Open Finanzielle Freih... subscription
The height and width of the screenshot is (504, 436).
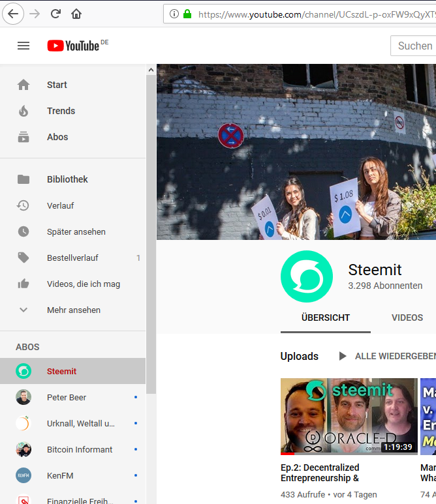[72, 497]
